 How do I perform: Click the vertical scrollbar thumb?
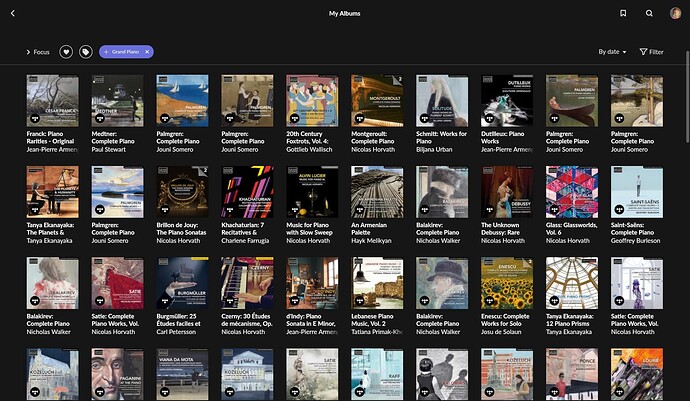tap(687, 97)
